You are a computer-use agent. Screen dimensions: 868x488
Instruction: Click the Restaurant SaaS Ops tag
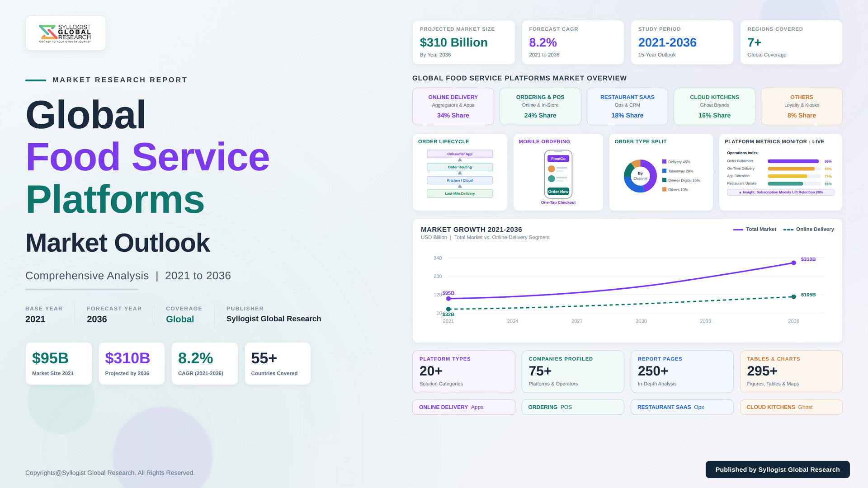[682, 407]
